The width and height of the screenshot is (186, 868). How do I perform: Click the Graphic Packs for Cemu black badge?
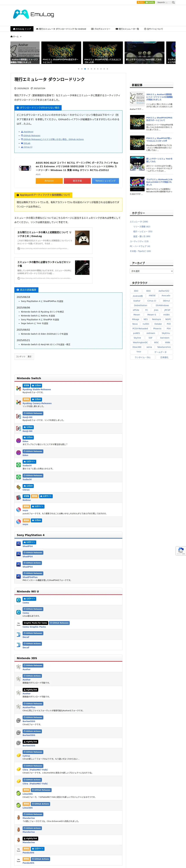[x=35, y=623]
